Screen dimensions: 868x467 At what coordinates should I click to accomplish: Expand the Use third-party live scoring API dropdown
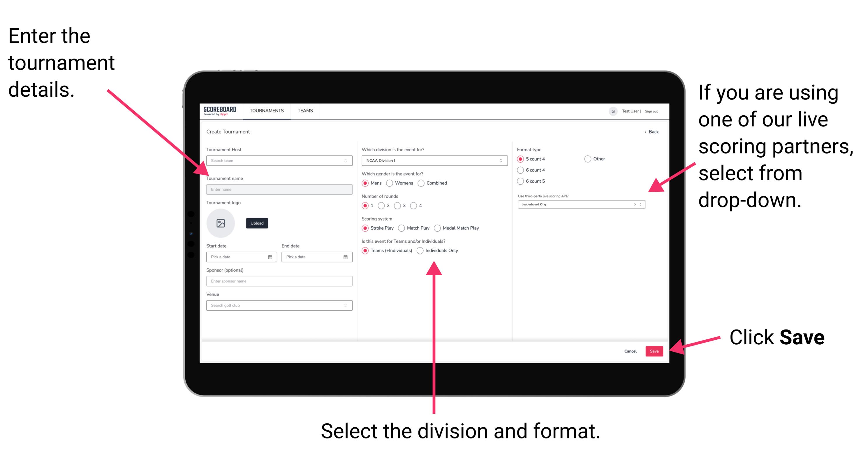point(642,205)
